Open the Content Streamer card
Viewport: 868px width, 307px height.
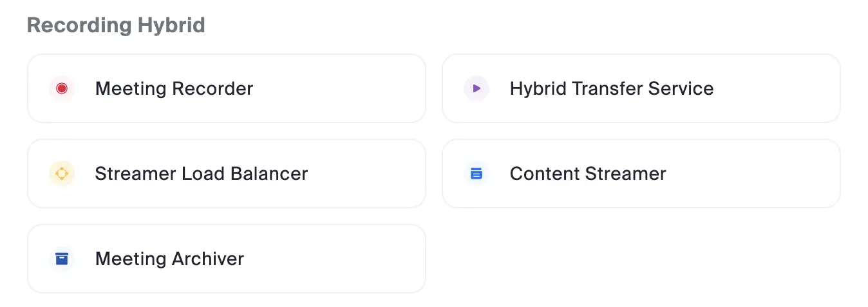pos(641,173)
